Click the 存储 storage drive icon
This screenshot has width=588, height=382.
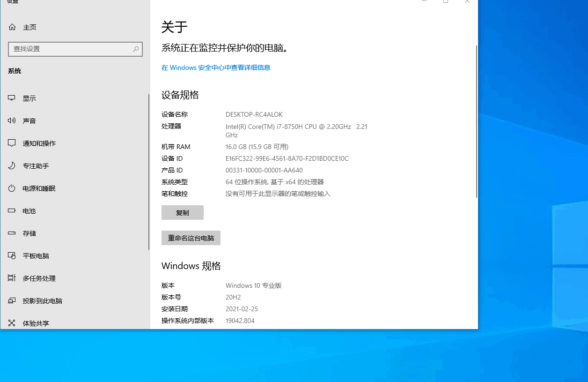tap(12, 233)
